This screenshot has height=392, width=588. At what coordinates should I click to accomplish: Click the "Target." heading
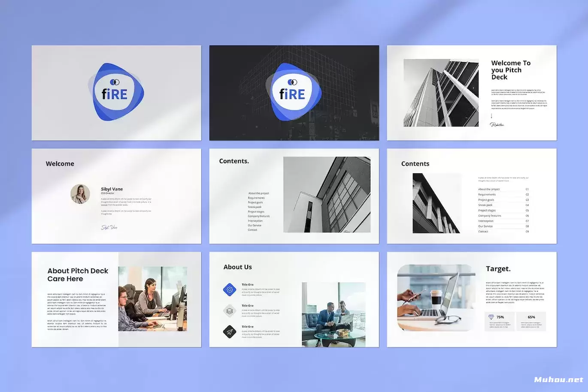click(498, 269)
